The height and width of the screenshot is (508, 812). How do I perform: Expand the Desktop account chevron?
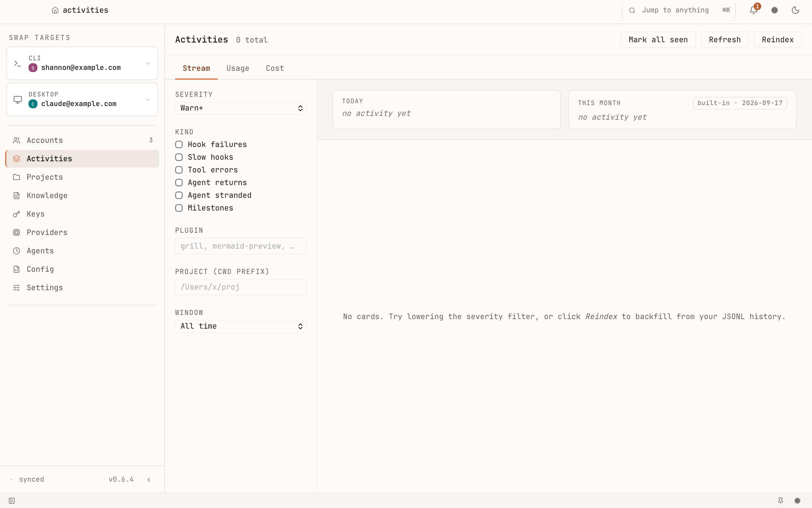point(147,99)
